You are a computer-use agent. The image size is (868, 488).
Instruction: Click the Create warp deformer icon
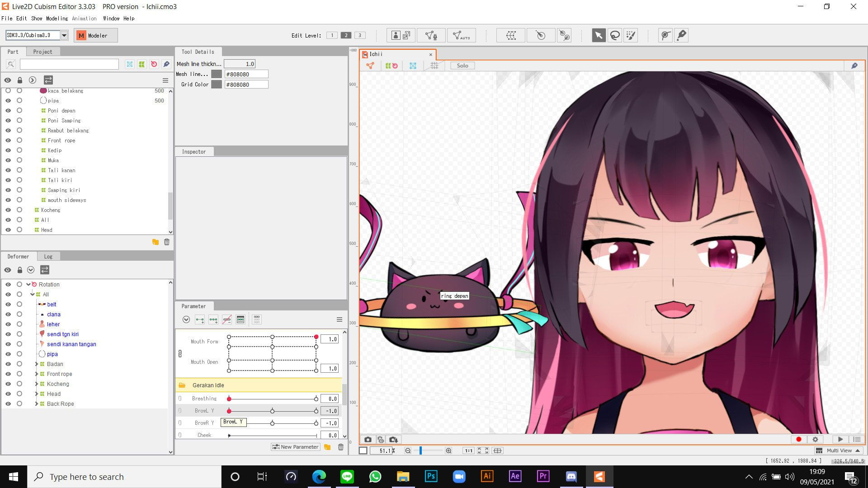coord(511,35)
